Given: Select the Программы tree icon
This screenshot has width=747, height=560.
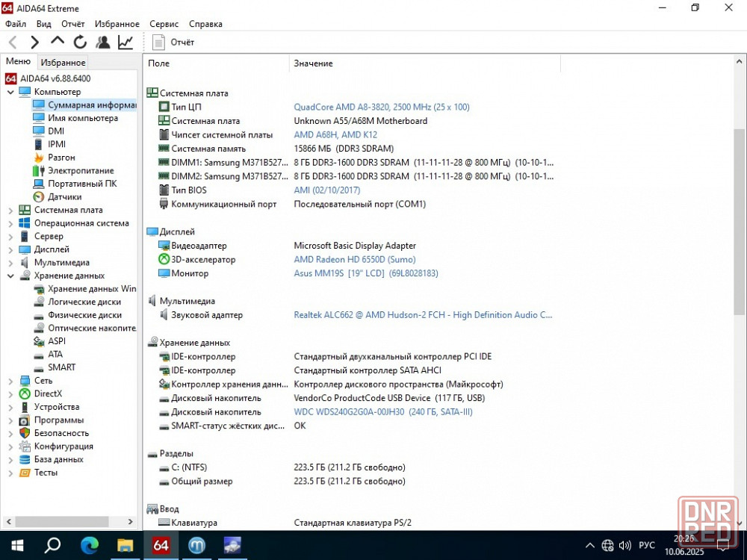Looking at the screenshot, I should (x=25, y=420).
